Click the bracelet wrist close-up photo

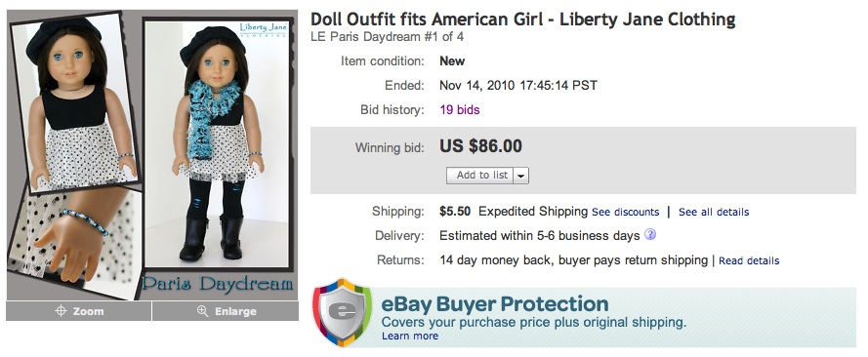pyautogui.click(x=72, y=242)
